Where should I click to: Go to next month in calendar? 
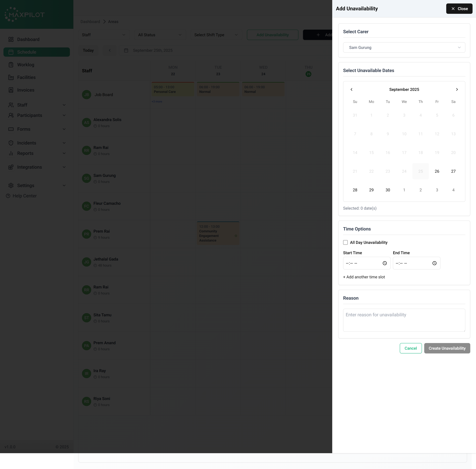coord(457,89)
